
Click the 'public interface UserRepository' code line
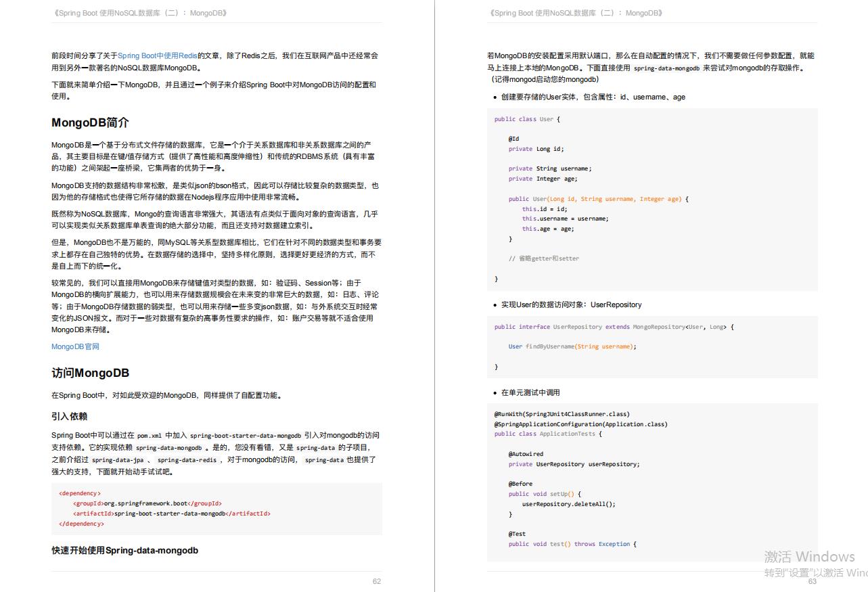tap(614, 327)
